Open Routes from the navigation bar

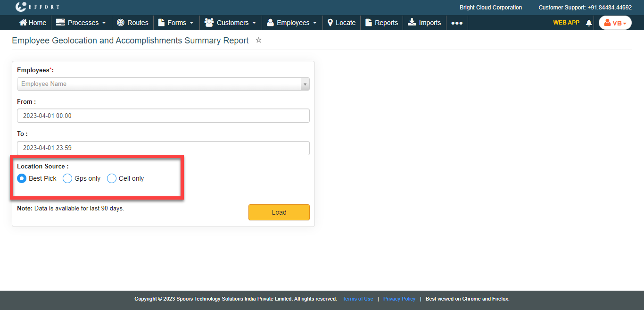(132, 23)
